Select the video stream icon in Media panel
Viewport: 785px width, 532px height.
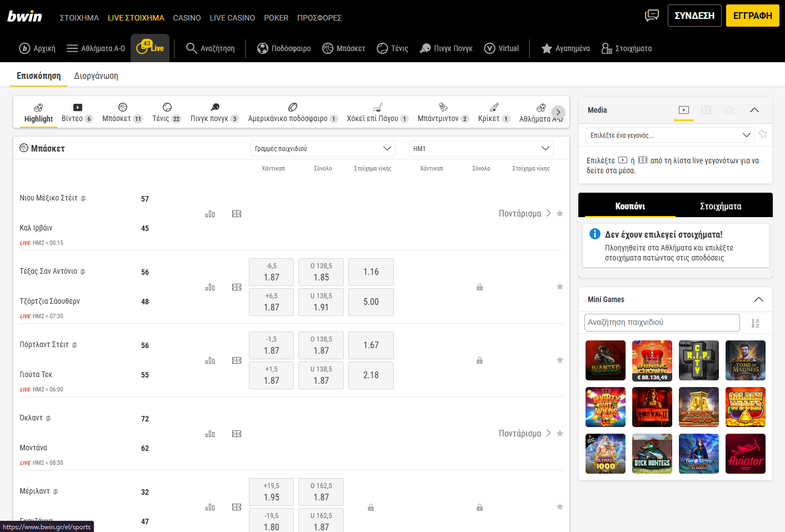(x=684, y=110)
